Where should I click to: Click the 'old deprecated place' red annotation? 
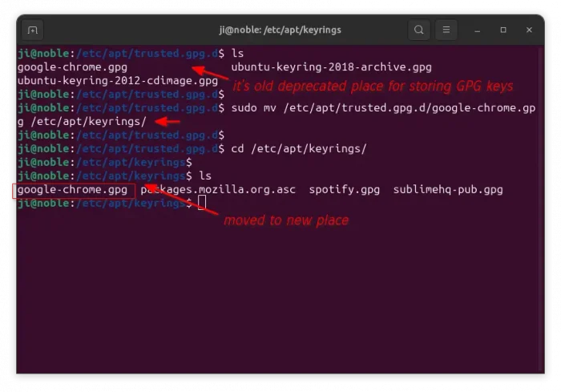372,86
